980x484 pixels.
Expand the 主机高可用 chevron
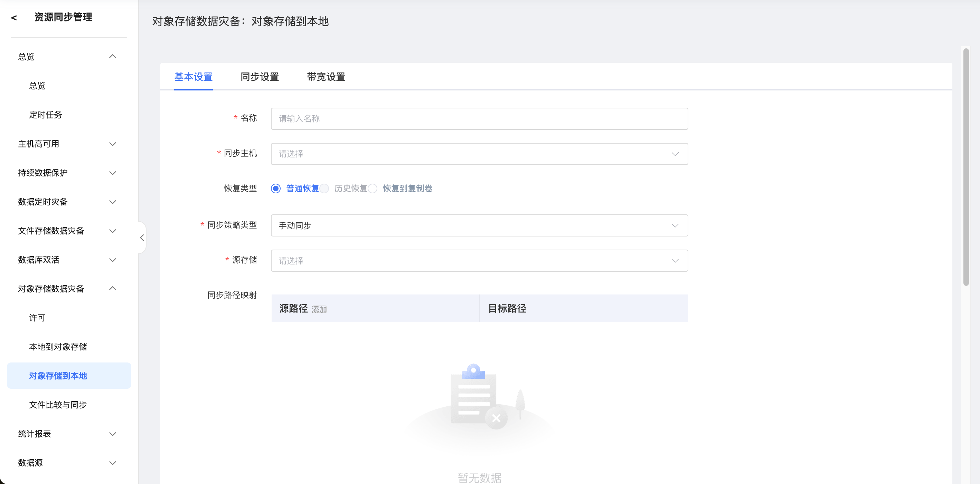click(113, 144)
